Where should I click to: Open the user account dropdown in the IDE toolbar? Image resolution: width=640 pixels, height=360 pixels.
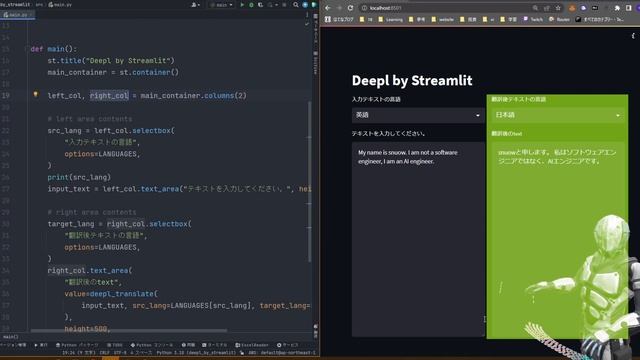point(196,5)
